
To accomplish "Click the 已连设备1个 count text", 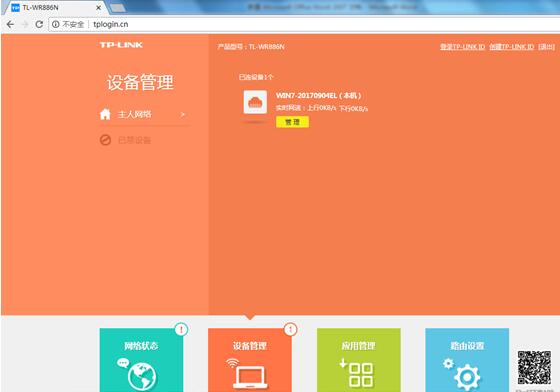I will coord(256,77).
